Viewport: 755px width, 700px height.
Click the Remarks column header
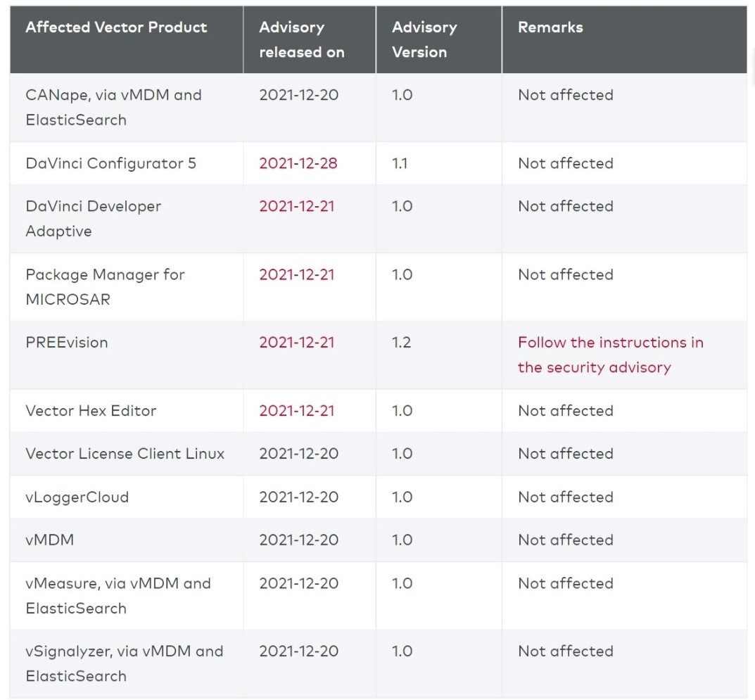tap(550, 27)
